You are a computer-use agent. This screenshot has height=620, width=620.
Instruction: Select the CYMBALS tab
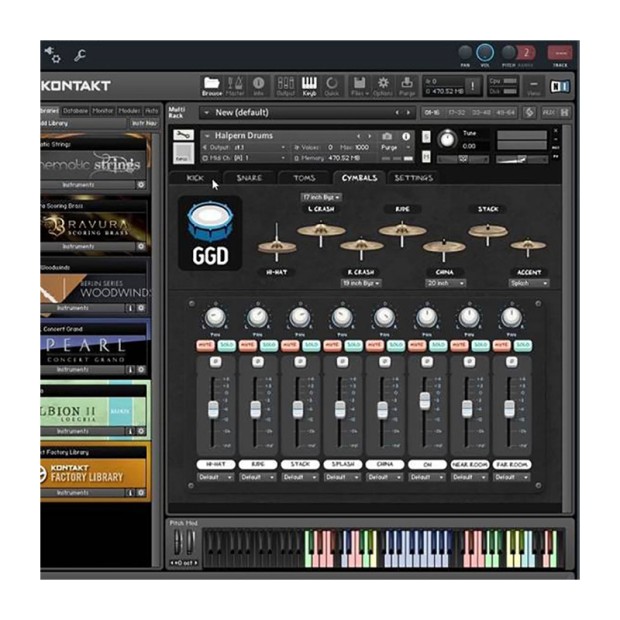coord(359,178)
